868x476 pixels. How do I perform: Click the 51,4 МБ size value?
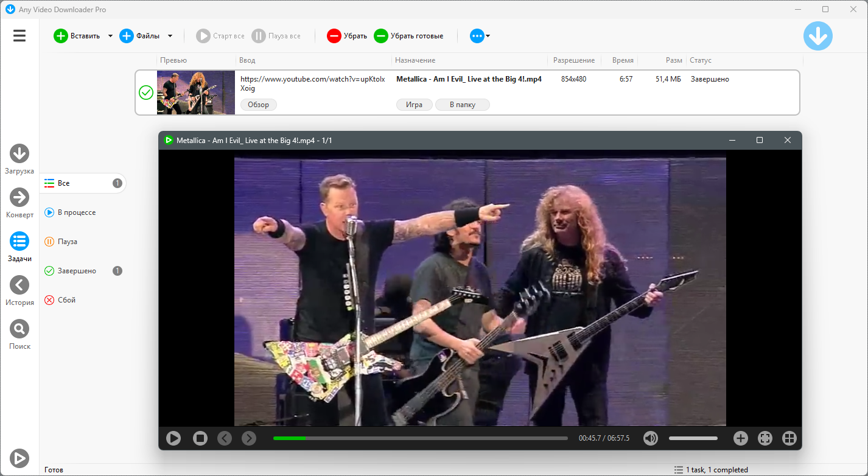point(668,79)
